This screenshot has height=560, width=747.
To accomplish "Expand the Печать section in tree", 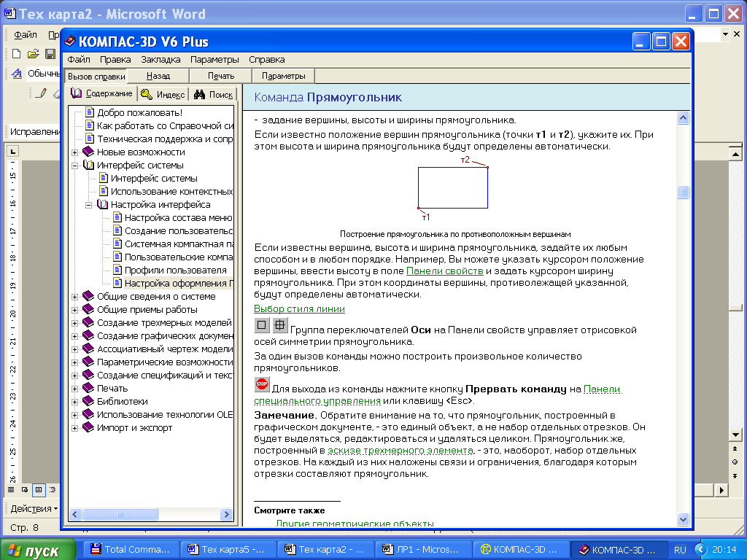I will tap(75, 389).
